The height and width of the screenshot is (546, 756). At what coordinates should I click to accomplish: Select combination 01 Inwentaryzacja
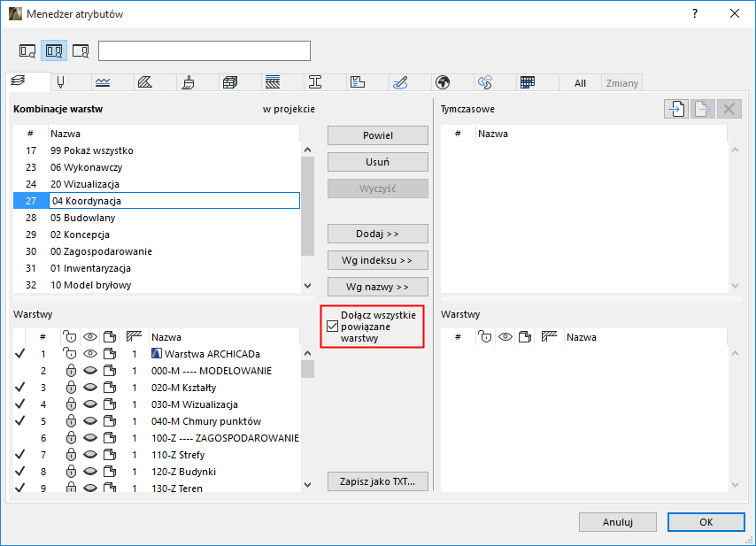[x=157, y=268]
